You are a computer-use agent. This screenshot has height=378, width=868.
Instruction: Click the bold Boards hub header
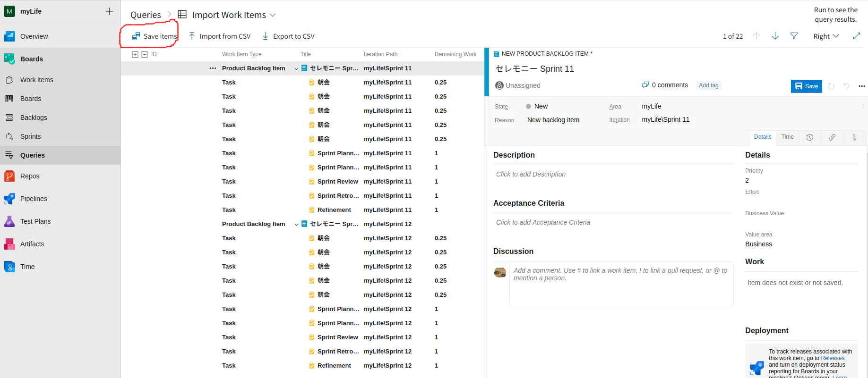point(32,59)
